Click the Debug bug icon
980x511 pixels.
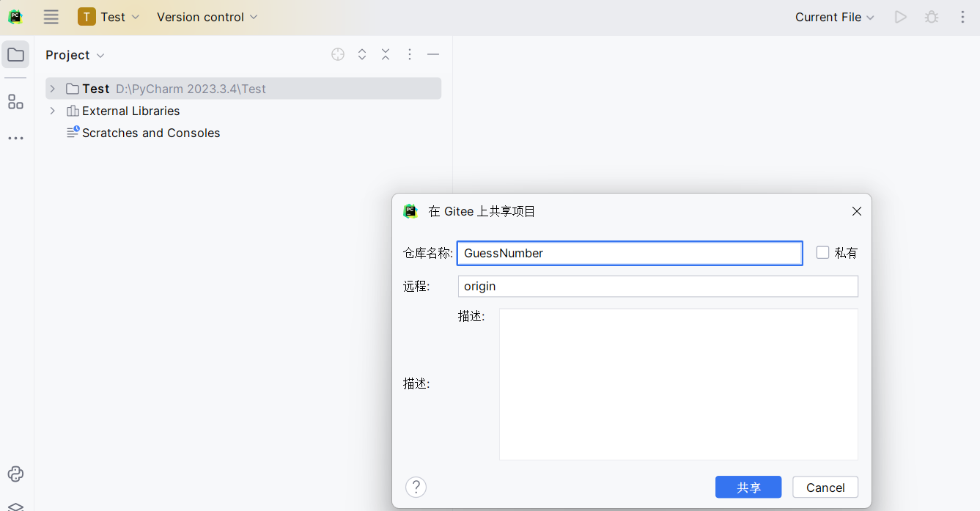pyautogui.click(x=932, y=17)
